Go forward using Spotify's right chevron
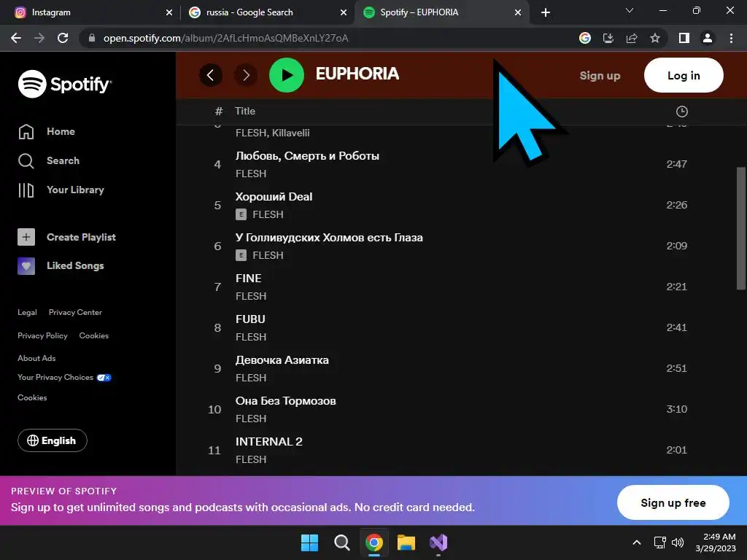This screenshot has width=747, height=560. point(246,75)
